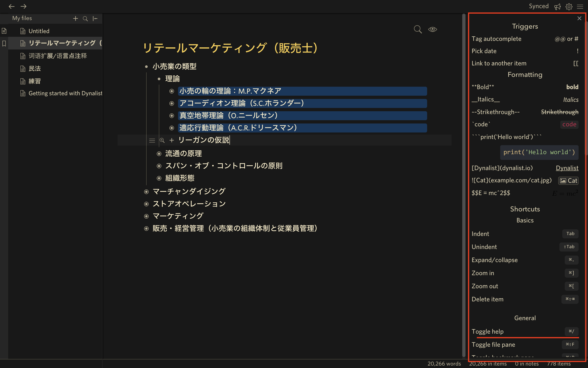Switch to documents pane icon
588x368 pixels.
[x=4, y=31]
